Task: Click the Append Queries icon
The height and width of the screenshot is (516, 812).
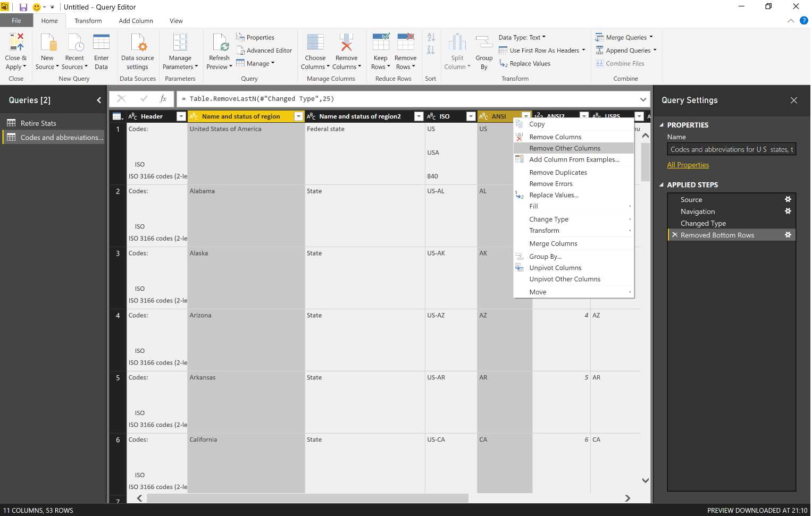Action: point(601,50)
